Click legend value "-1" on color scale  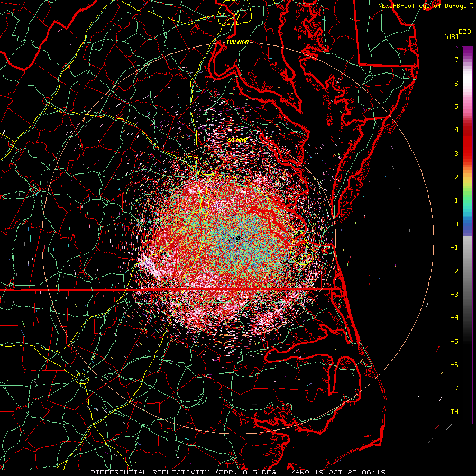(454, 248)
